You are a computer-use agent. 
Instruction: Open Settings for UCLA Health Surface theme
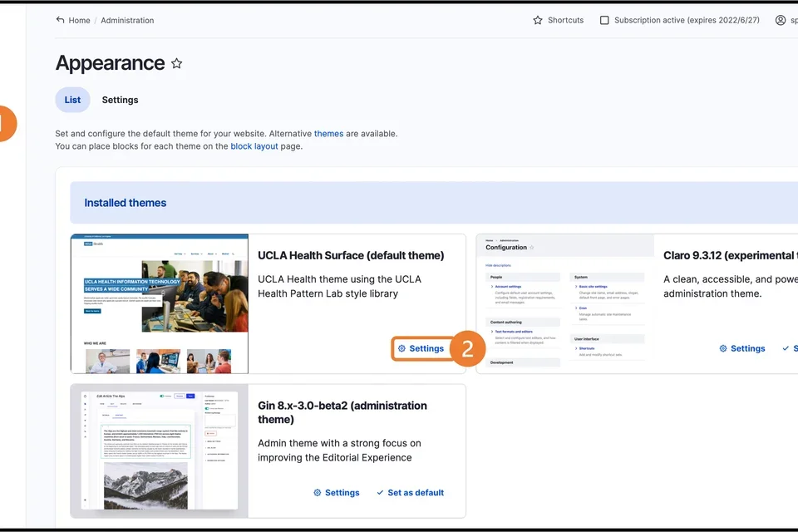[x=421, y=349]
